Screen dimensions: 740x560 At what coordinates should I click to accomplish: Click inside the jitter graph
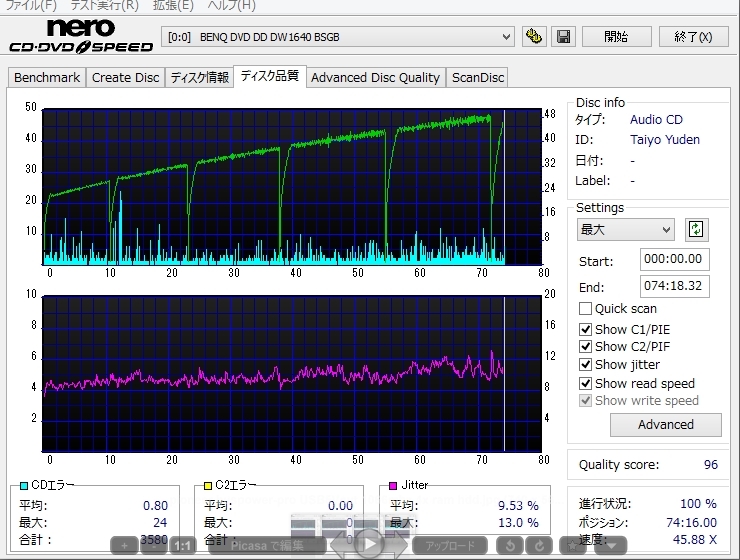tap(292, 374)
